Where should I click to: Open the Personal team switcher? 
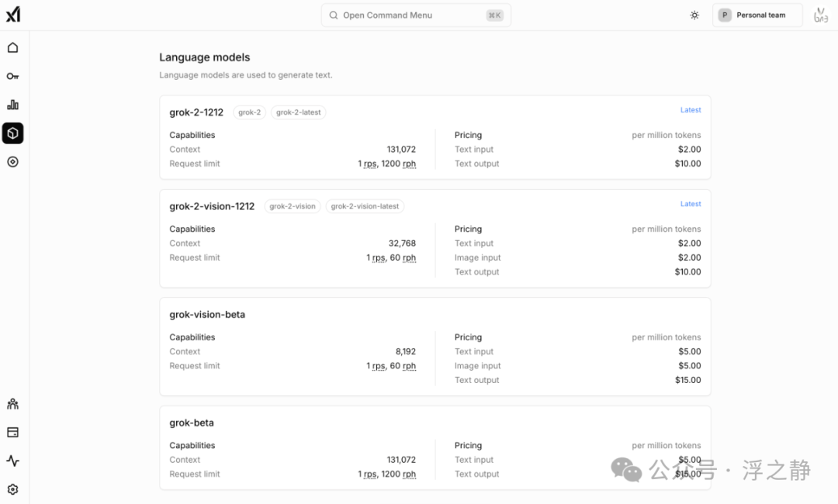(757, 15)
